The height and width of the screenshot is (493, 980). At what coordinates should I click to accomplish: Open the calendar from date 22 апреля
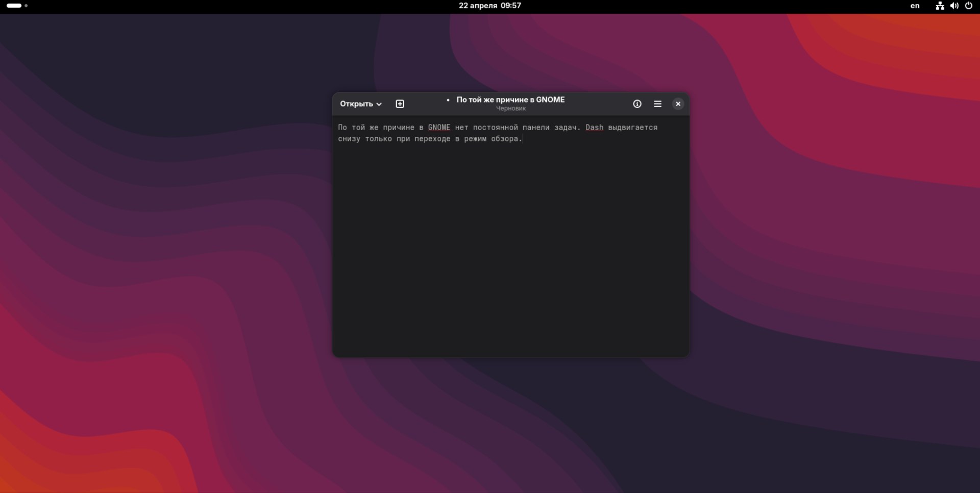coord(489,6)
